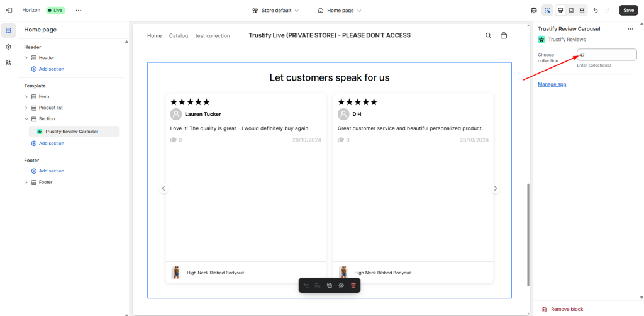Viewport: 644px width, 316px height.
Task: Hide the block using the eye-slash icon
Action: 341,285
